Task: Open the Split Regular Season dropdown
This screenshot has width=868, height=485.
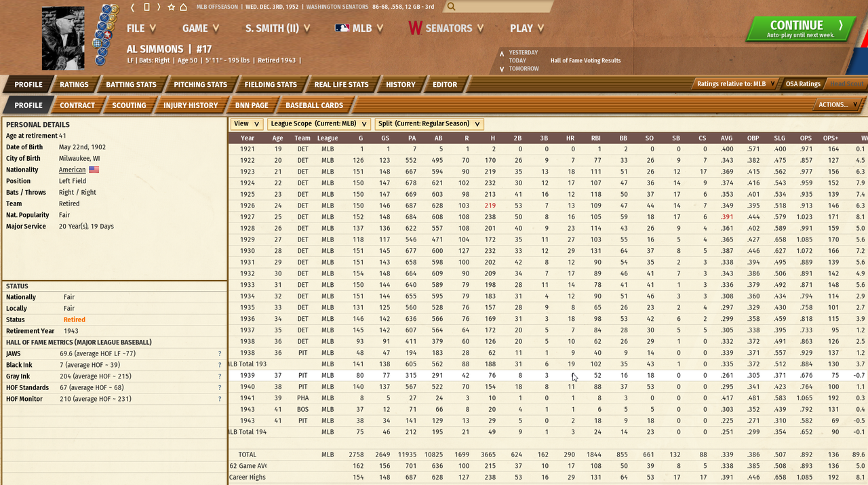Action: pos(429,123)
